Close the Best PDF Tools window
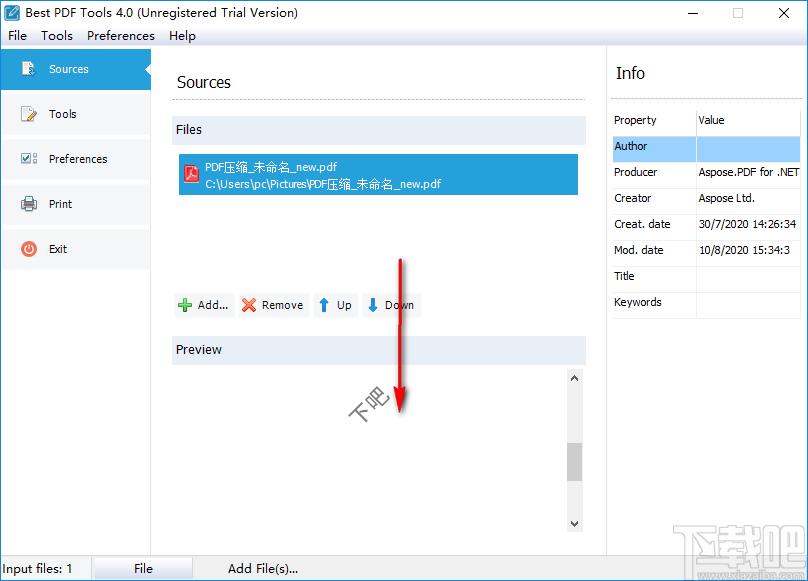 coord(784,13)
